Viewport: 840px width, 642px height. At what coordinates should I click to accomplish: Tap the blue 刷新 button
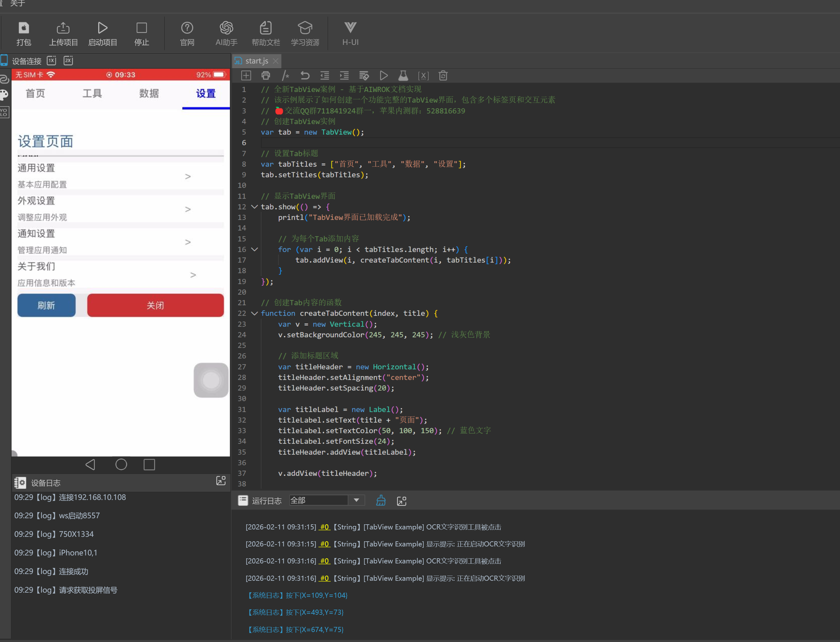point(46,305)
